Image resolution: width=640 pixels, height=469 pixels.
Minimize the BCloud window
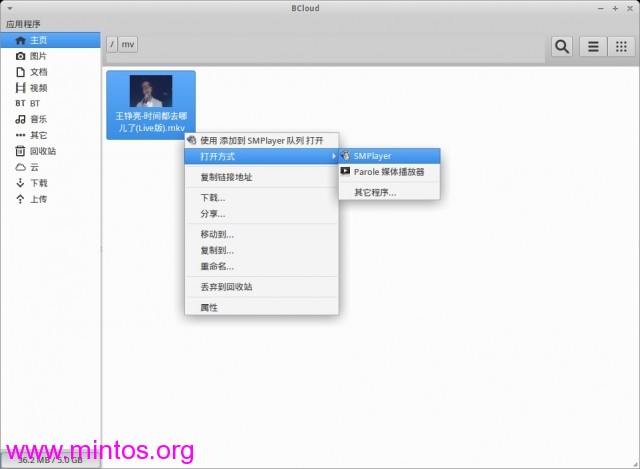click(x=600, y=8)
